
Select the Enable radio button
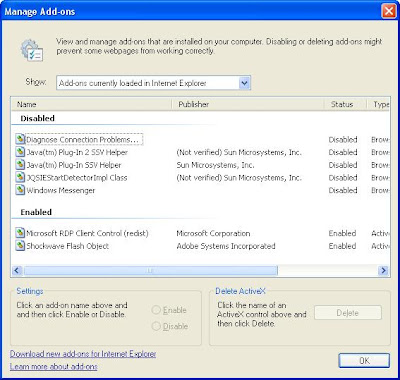[x=156, y=310]
